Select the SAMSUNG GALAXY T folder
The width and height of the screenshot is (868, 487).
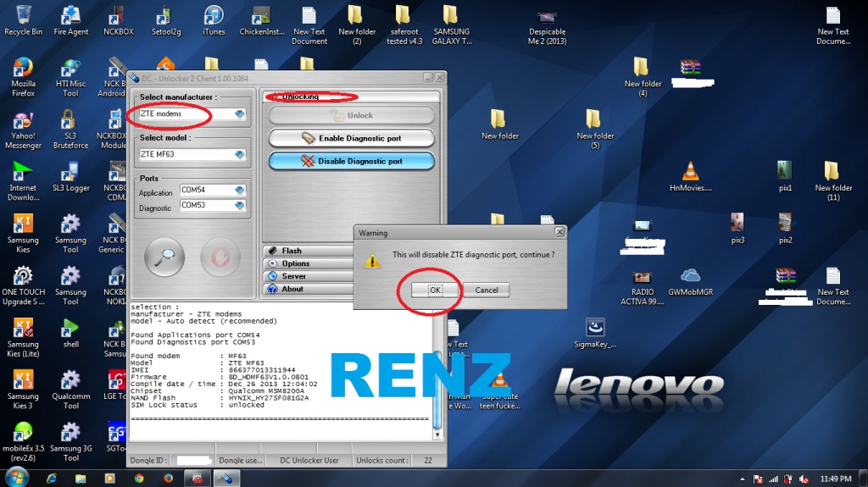click(452, 25)
